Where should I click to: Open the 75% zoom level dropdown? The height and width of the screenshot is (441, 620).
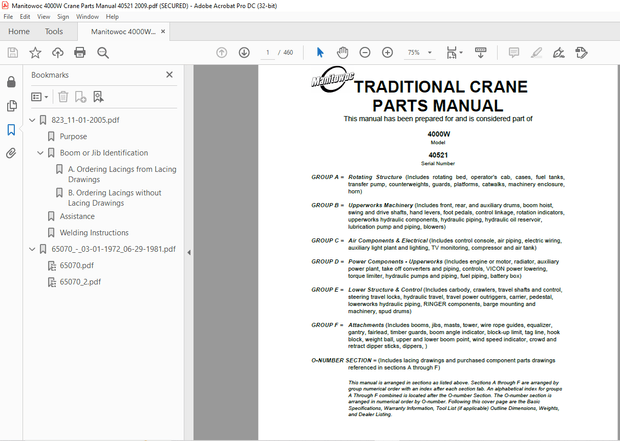click(x=416, y=52)
